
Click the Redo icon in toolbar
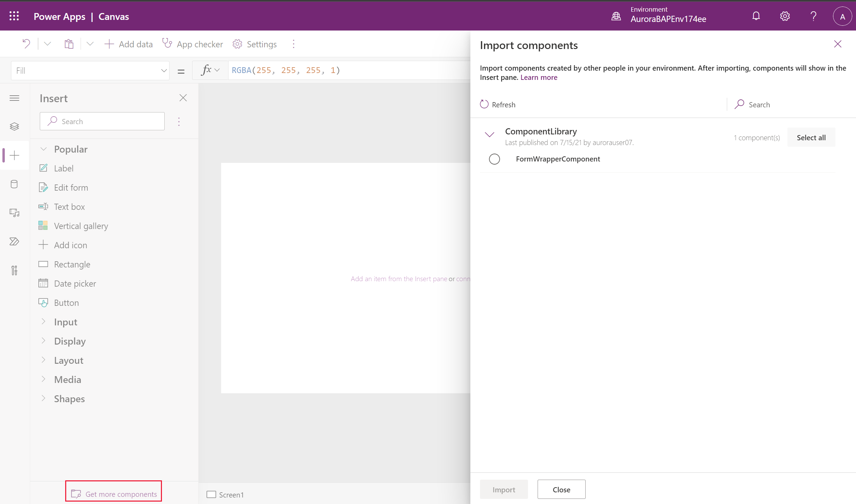coord(47,44)
